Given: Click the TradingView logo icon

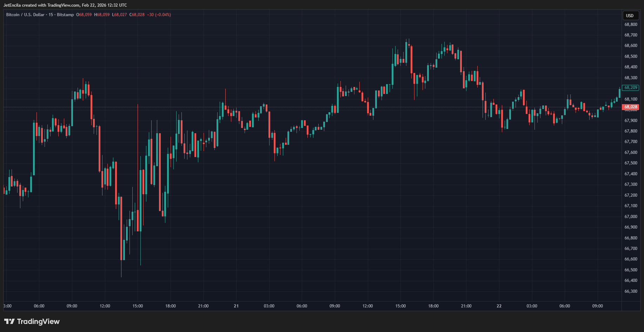Looking at the screenshot, I should (x=9, y=321).
